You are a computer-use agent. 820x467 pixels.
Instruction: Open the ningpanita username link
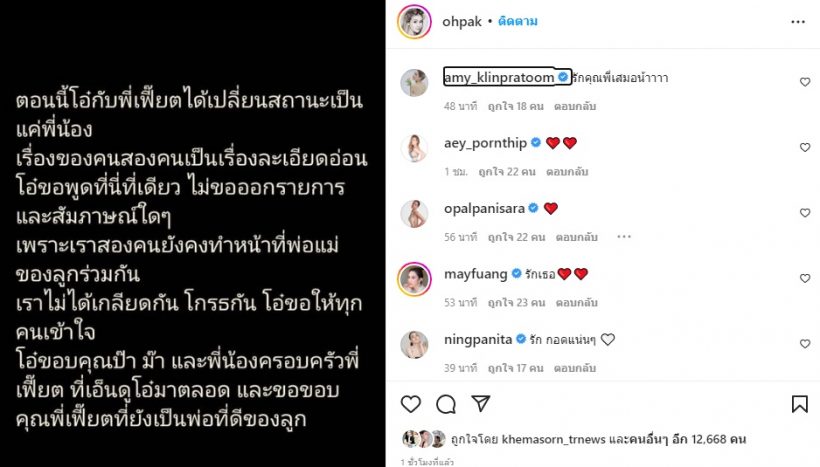(x=478, y=339)
